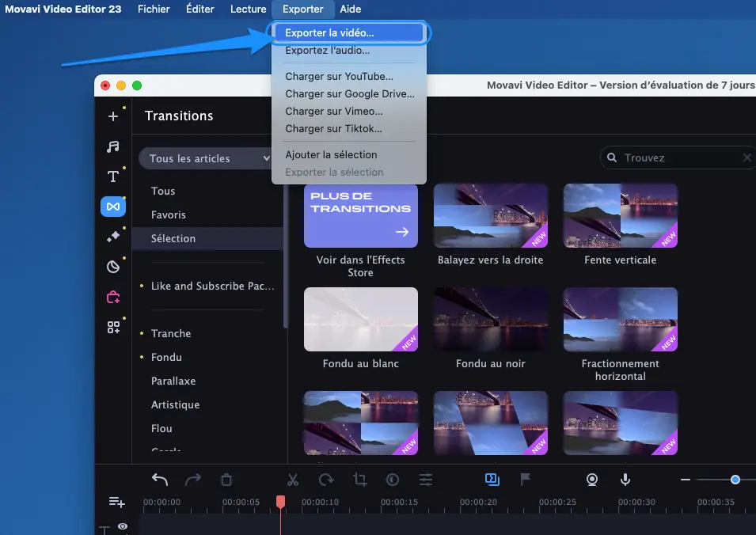Viewport: 756px width, 535px height.
Task: Choose Exportez l'audio... menu item
Action: [349, 50]
